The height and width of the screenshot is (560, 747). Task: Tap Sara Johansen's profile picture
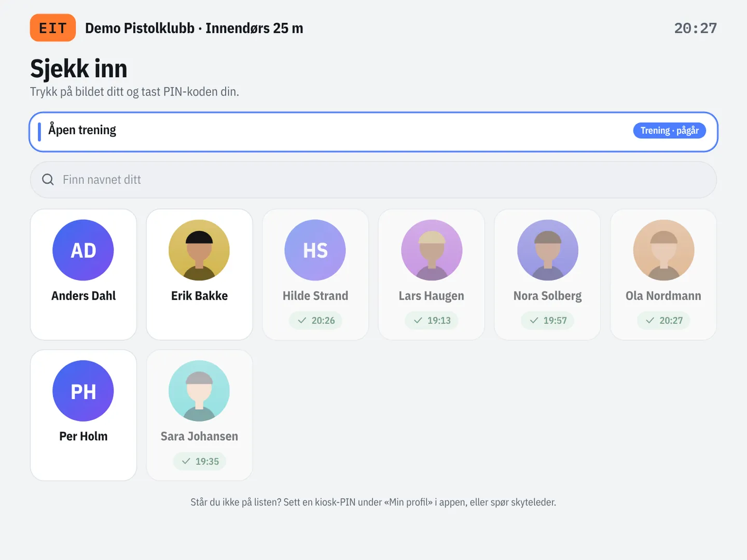[199, 390]
